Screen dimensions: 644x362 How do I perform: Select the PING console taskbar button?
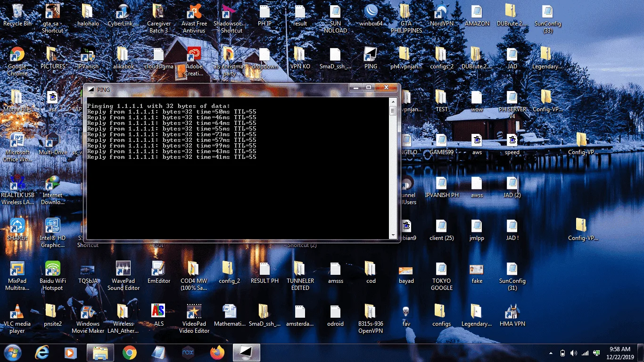click(247, 353)
